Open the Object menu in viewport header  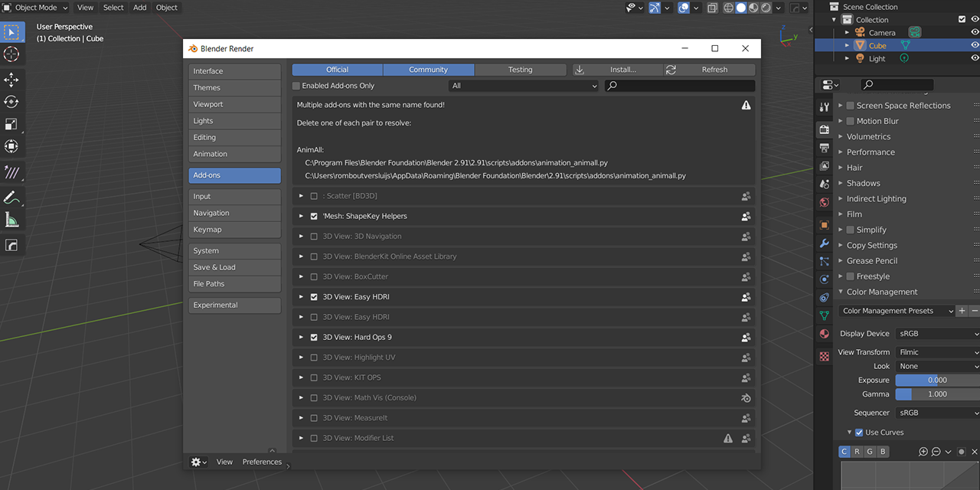tap(166, 8)
